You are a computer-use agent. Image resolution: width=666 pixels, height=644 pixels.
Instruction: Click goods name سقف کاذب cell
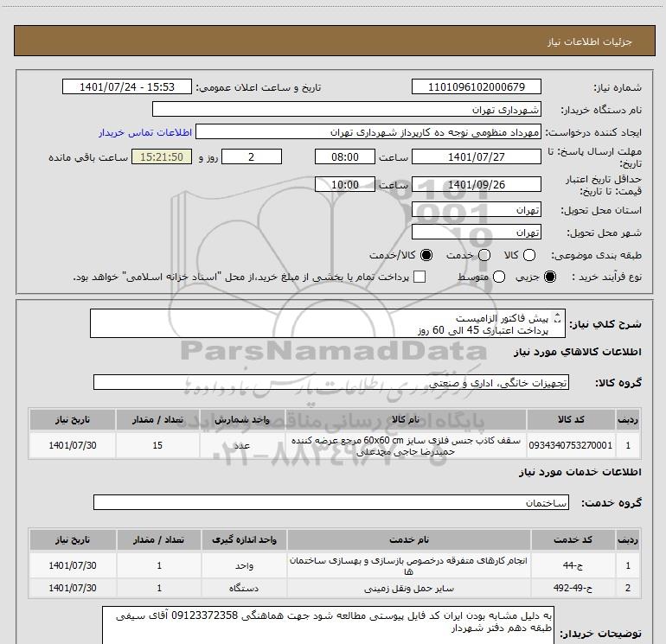406,445
